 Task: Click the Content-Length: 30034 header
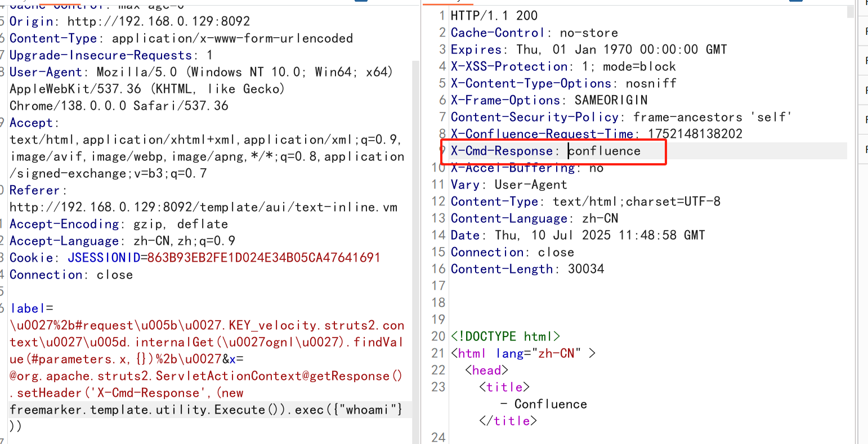coord(527,269)
